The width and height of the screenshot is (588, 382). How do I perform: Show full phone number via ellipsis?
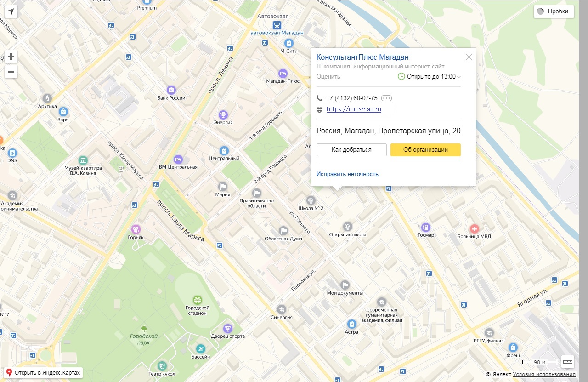tap(386, 98)
